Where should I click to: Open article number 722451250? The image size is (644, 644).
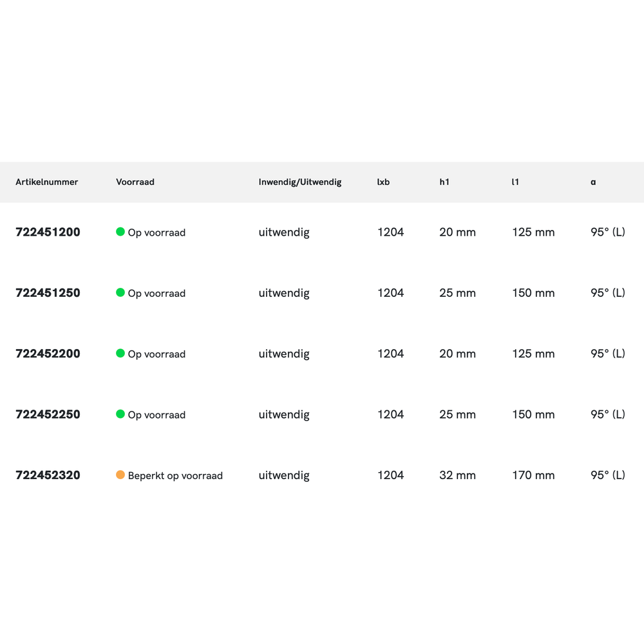pos(48,293)
